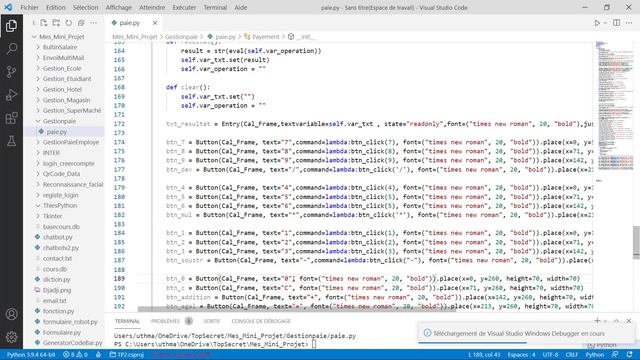The height and width of the screenshot is (360, 640).
Task: Open fonction.py in the explorer
Action: [58, 311]
